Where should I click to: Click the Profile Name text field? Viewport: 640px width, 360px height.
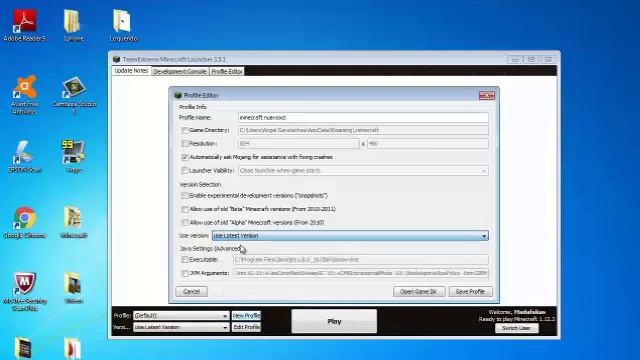(x=363, y=118)
